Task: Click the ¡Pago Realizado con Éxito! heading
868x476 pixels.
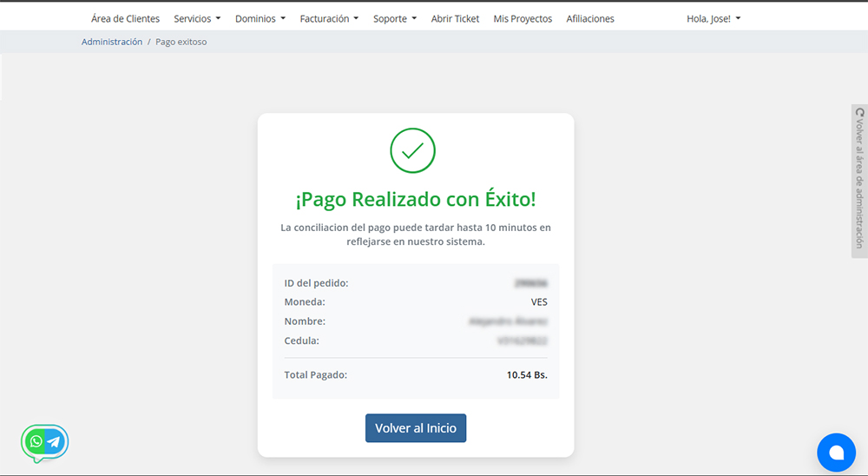Action: 416,199
